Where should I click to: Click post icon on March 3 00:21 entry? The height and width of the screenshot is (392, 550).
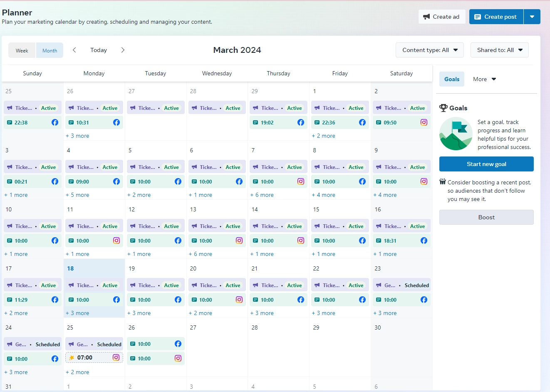pos(10,181)
